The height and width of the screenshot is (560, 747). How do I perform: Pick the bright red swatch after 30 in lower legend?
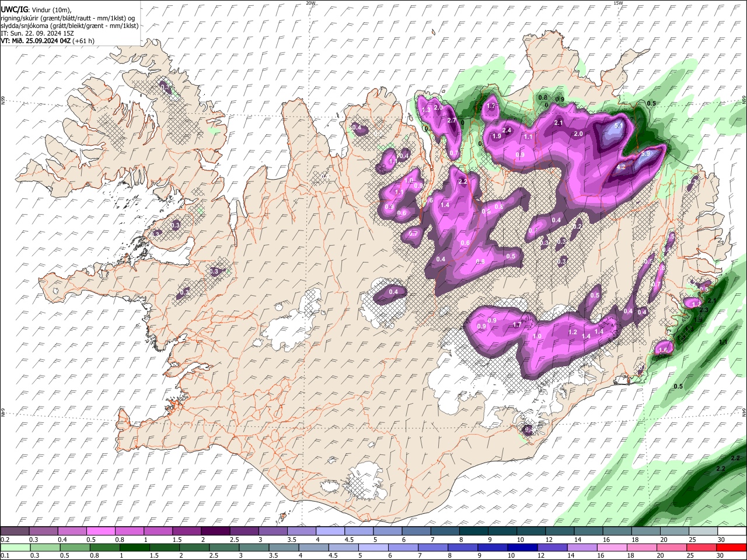[x=731, y=547]
